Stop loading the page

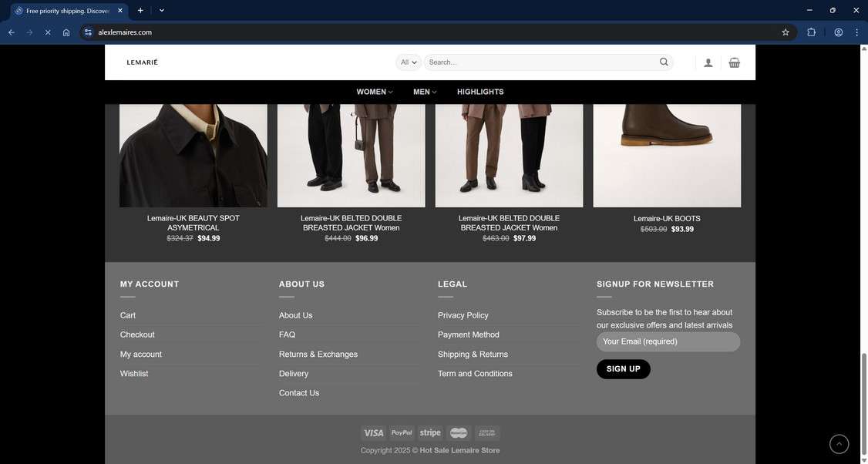tap(48, 32)
